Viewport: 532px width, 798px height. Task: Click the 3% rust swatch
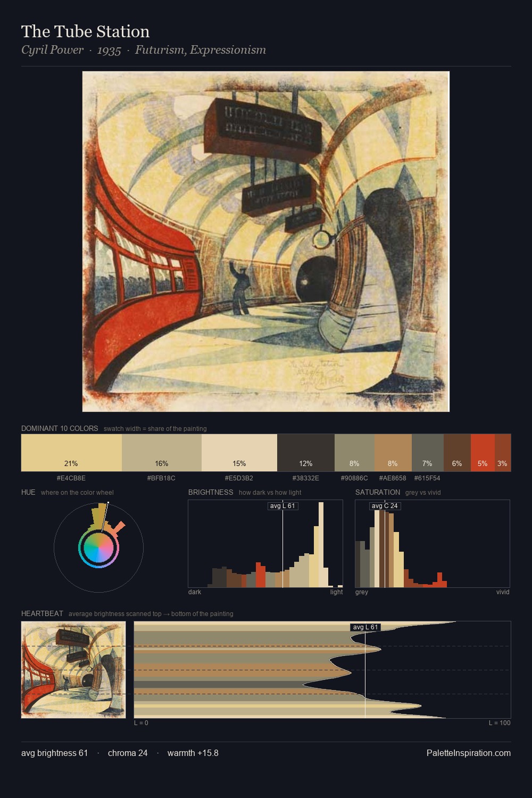point(503,453)
